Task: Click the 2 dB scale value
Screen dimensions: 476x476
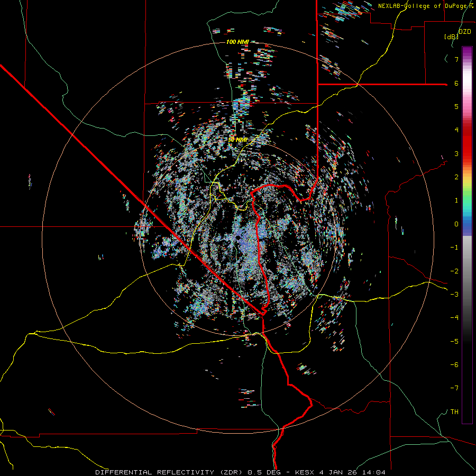Action: (x=456, y=177)
